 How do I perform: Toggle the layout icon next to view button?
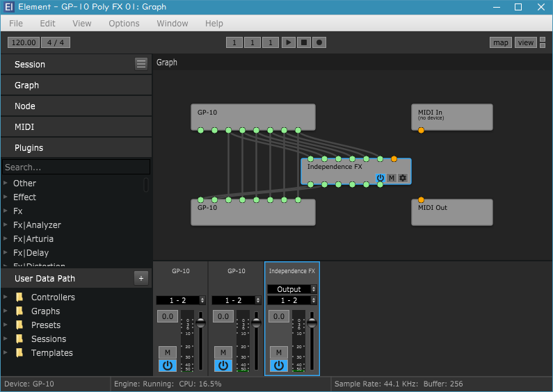click(543, 42)
